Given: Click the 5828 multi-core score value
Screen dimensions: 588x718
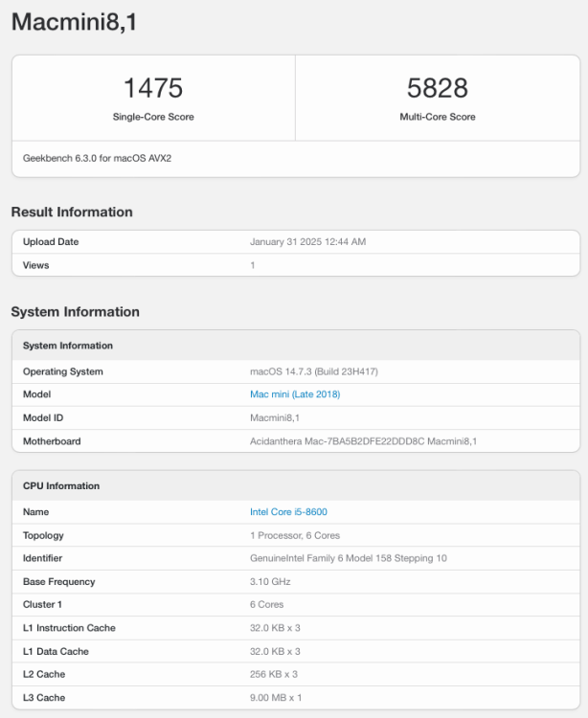Looking at the screenshot, I should click(x=438, y=88).
